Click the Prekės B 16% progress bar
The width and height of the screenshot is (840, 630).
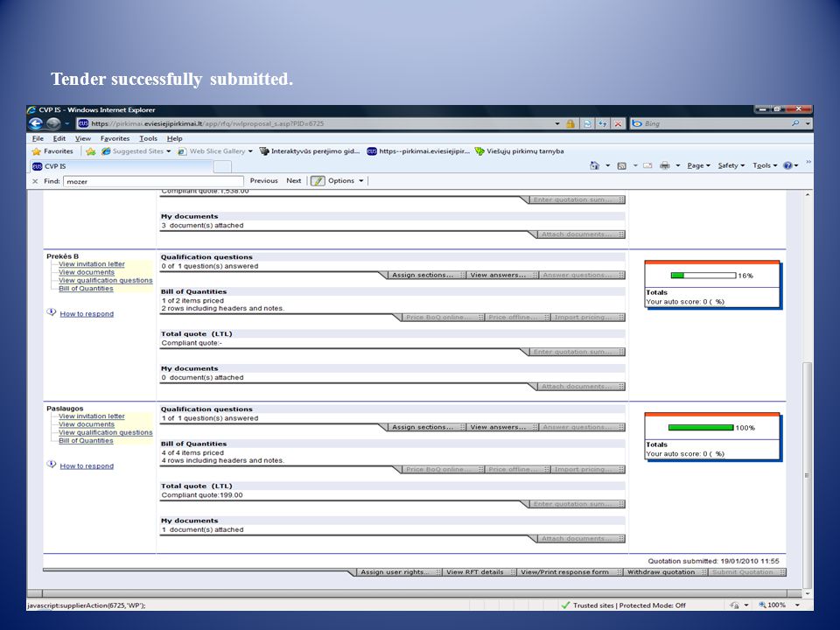coord(703,276)
